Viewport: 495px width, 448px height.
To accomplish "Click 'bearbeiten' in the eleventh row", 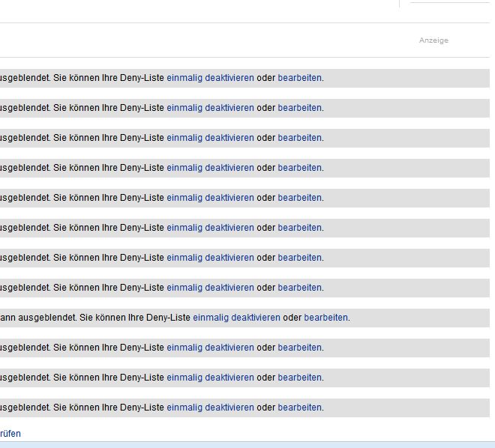I will click(x=300, y=378).
